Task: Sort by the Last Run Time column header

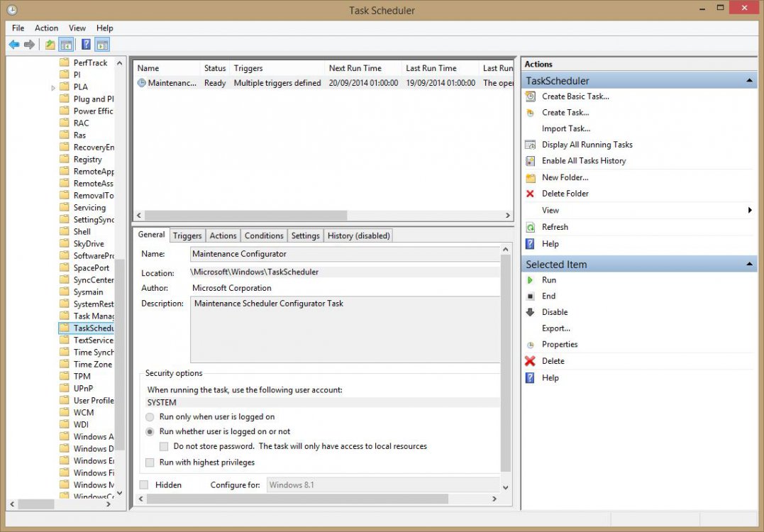Action: pos(440,68)
